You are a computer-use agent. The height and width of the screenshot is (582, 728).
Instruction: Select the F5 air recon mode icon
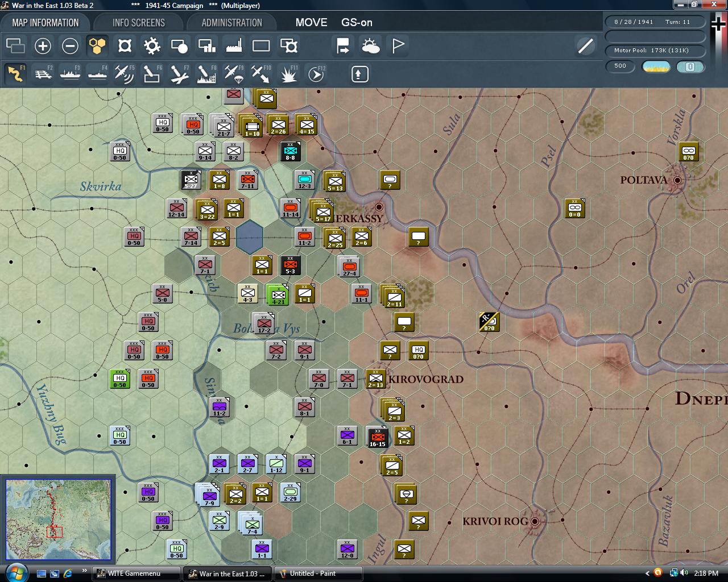click(125, 74)
